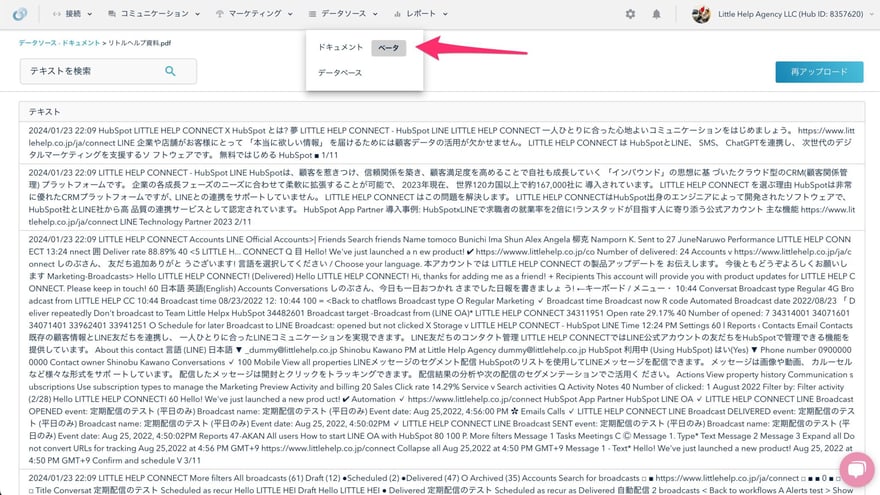The image size is (880, 495).
Task: Focus the テキストを検索 search field
Action: [x=108, y=71]
